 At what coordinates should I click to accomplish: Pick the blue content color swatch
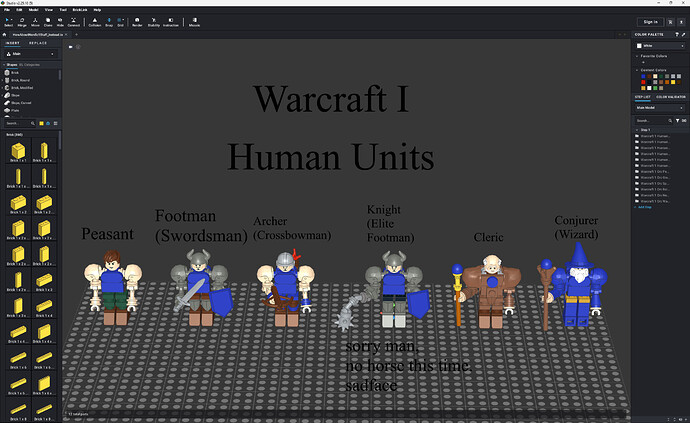(x=643, y=76)
